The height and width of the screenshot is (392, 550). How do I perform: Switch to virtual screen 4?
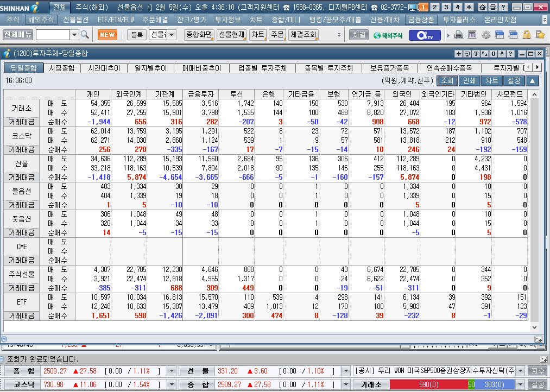pyautogui.click(x=458, y=7)
